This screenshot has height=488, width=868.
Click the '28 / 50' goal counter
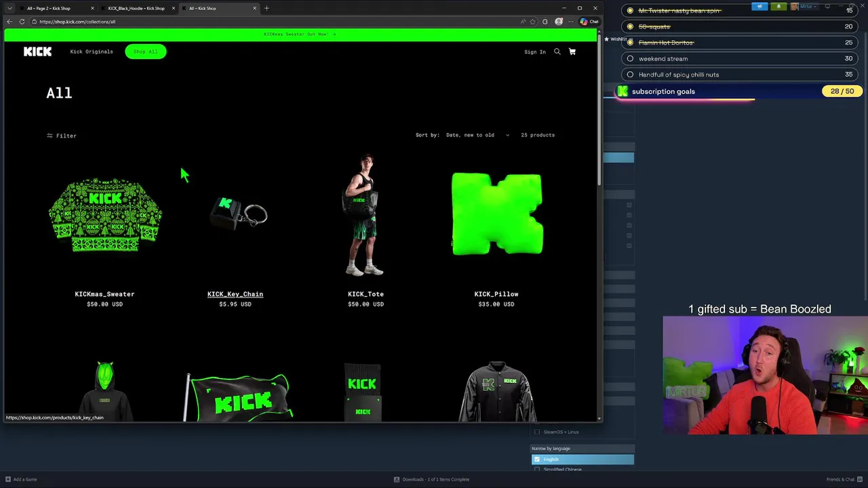click(x=842, y=91)
